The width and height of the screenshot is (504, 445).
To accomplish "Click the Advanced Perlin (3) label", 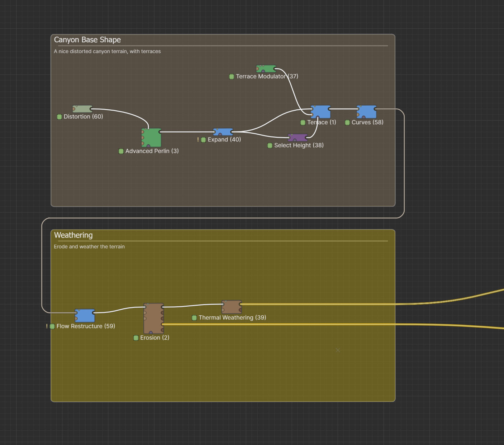I will tap(152, 151).
